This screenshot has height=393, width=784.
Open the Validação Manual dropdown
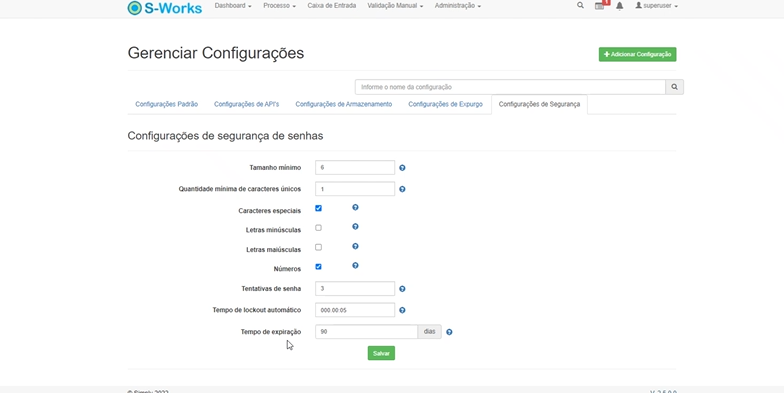point(395,6)
